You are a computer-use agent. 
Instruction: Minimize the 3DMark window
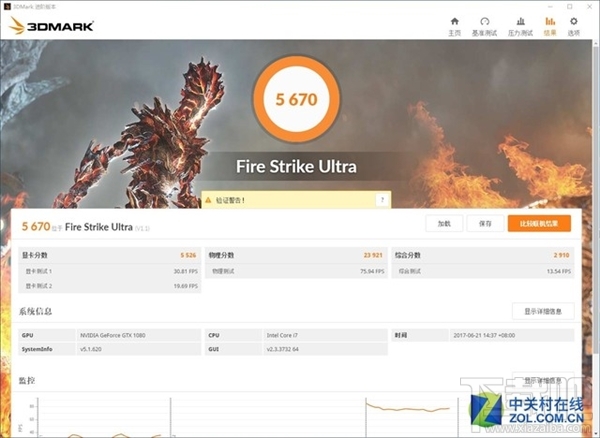550,7
